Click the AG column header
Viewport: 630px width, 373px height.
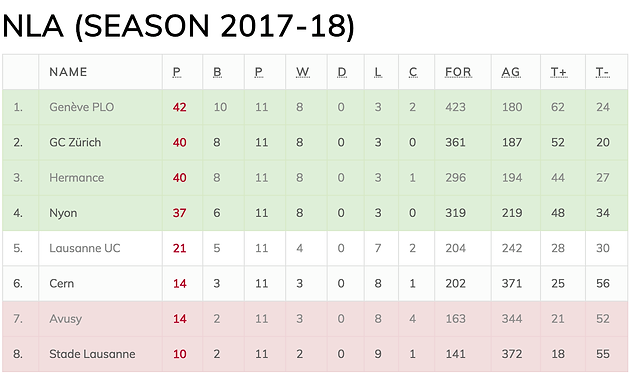point(511,72)
